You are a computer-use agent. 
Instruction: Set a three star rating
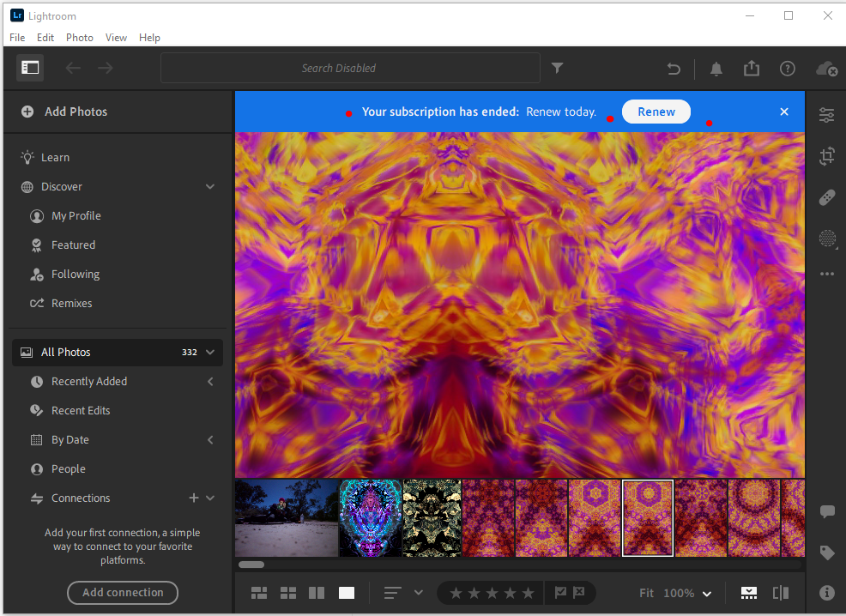[492, 592]
